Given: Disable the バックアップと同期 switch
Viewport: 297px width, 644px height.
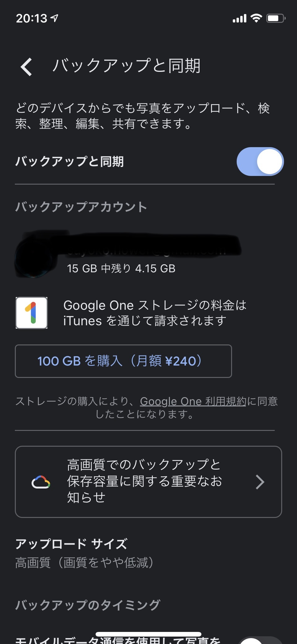Looking at the screenshot, I should coord(260,162).
